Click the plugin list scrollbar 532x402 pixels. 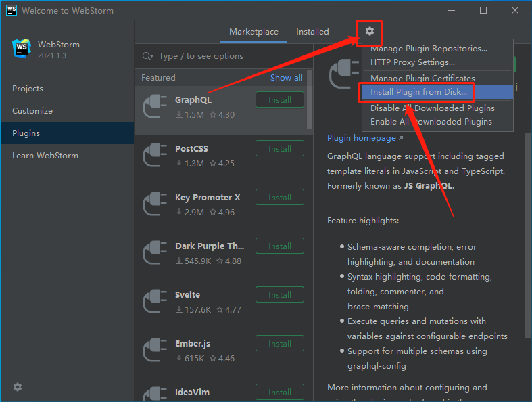[310, 99]
